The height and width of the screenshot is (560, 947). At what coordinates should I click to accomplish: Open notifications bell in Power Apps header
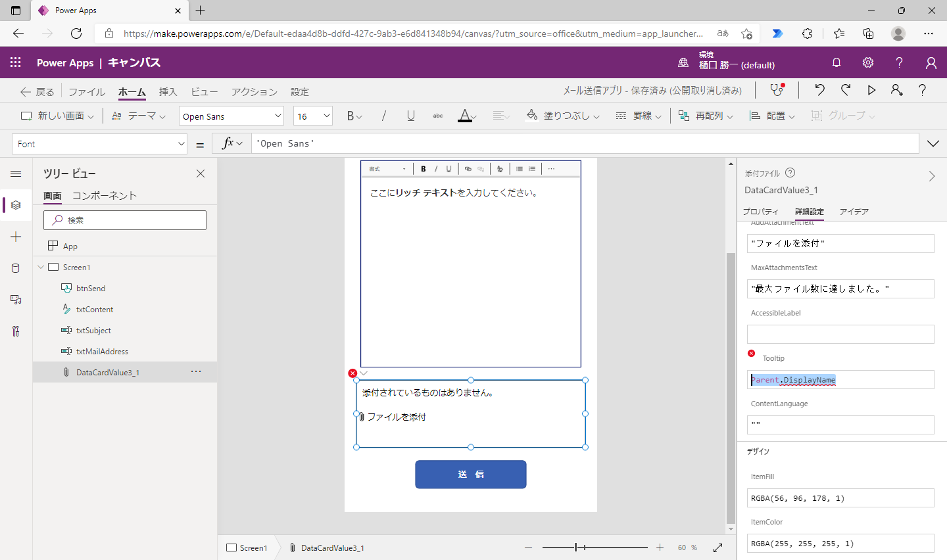pos(837,62)
